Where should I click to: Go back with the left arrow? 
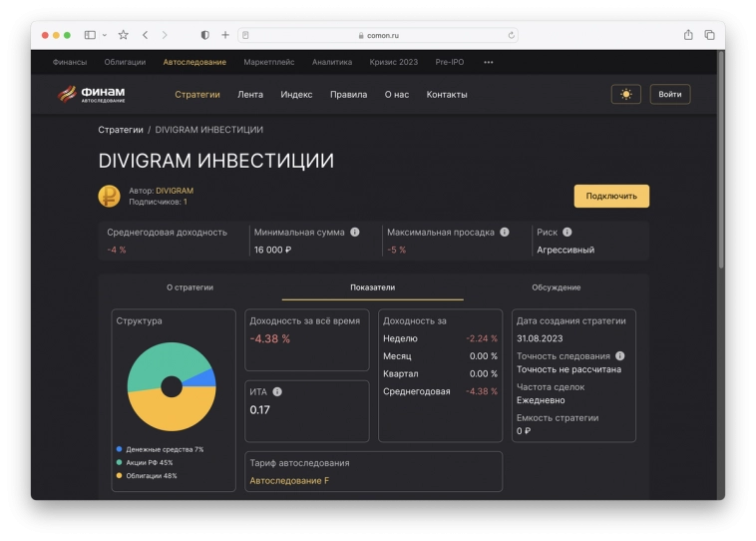click(x=146, y=35)
